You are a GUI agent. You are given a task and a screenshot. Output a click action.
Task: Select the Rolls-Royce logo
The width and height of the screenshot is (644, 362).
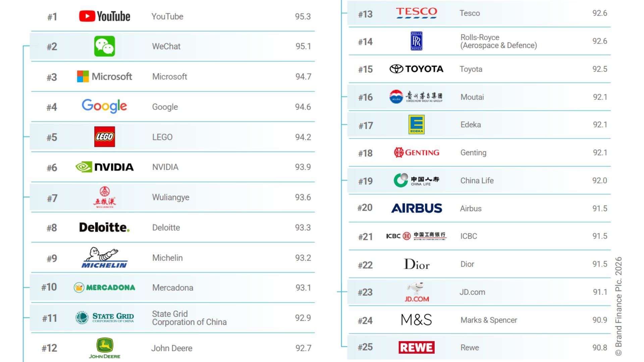tap(416, 41)
